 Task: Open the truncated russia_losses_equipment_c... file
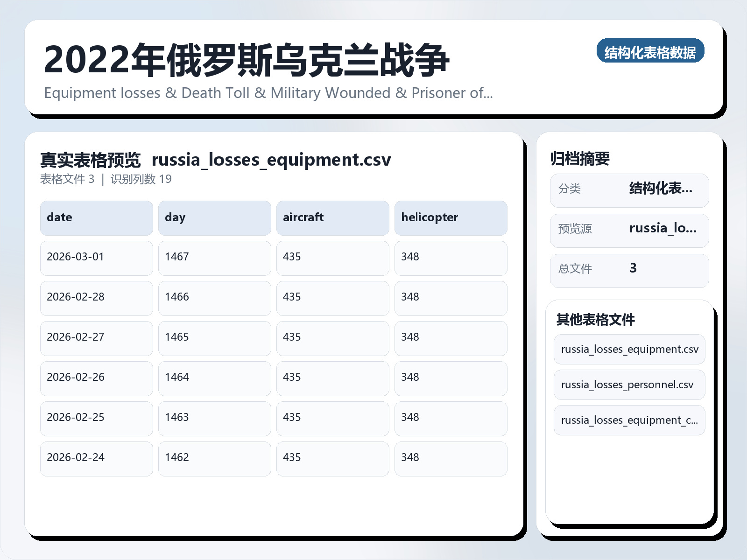coord(629,420)
